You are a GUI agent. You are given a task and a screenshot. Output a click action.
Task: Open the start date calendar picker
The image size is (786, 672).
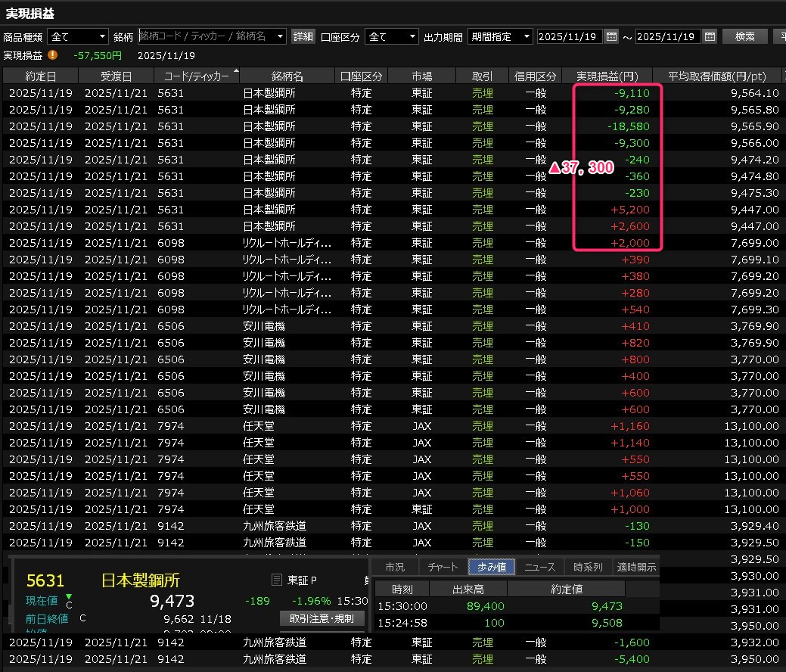611,36
